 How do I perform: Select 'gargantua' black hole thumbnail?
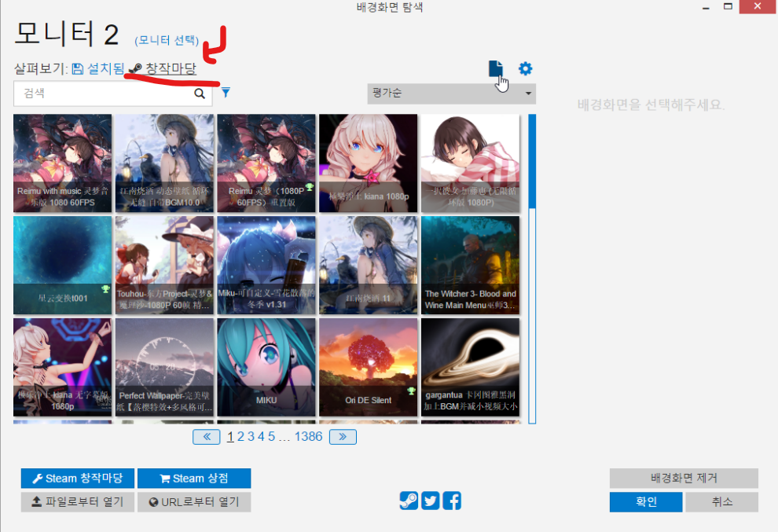[x=471, y=367]
